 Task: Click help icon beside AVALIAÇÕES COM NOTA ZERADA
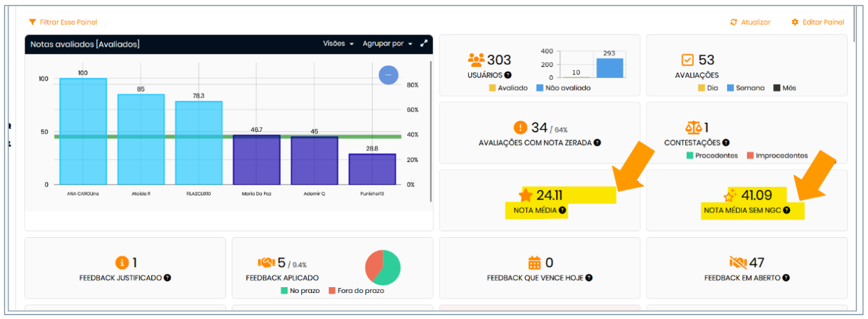[x=597, y=143]
